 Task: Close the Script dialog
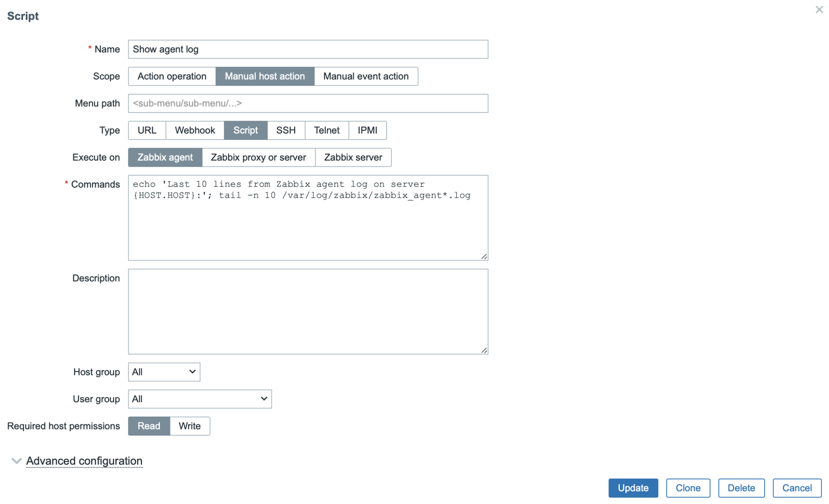(x=819, y=10)
